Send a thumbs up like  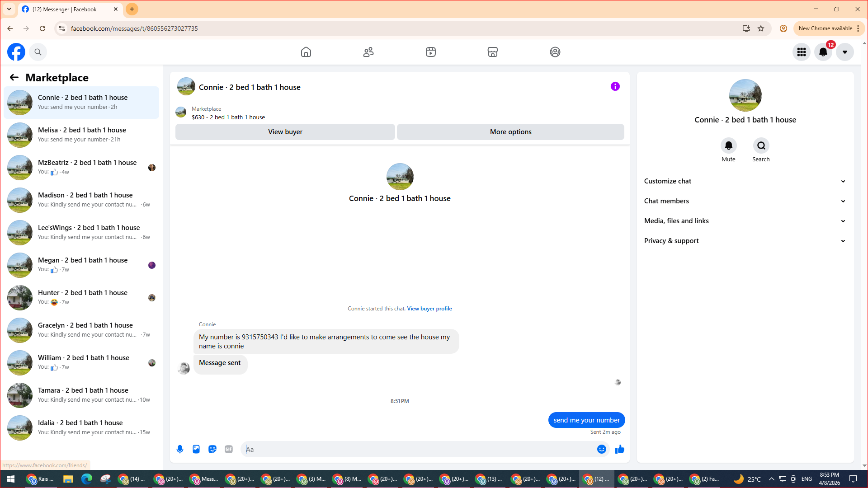(619, 449)
